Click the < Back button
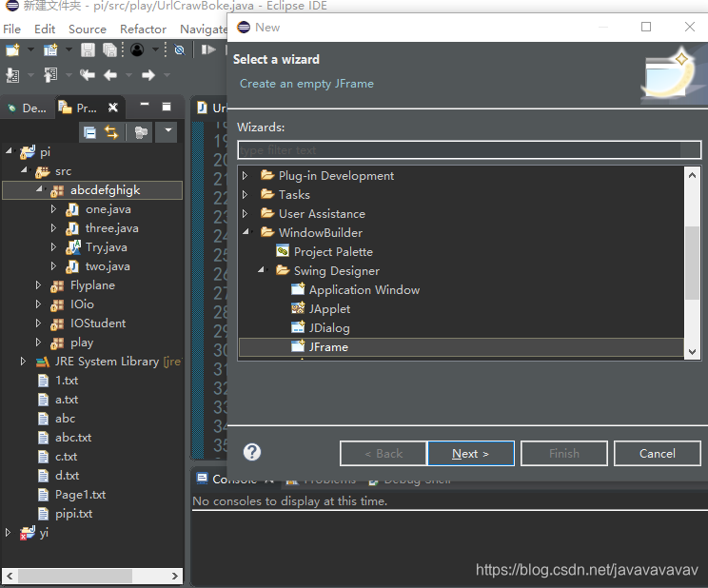Viewport: 708px width, 588px height. click(383, 454)
